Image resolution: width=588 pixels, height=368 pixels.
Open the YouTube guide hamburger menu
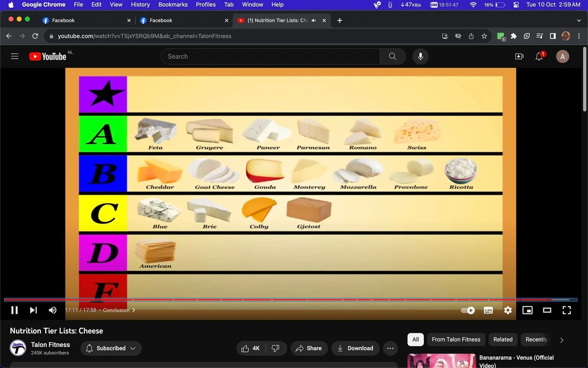pyautogui.click(x=15, y=56)
